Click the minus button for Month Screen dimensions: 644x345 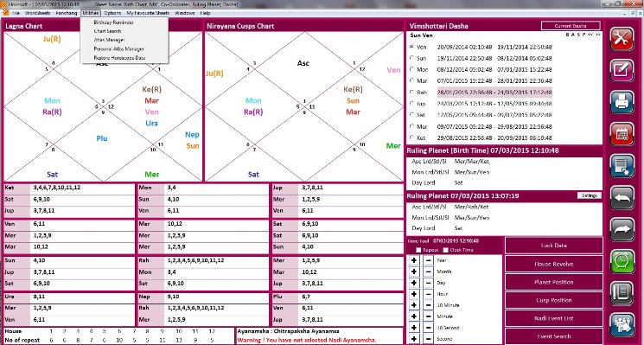(428, 272)
